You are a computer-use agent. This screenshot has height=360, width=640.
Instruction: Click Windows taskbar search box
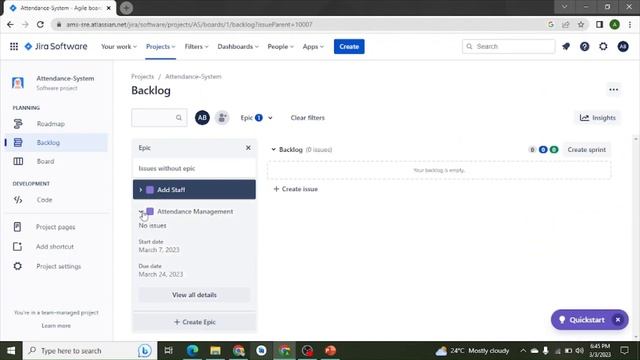point(90,351)
